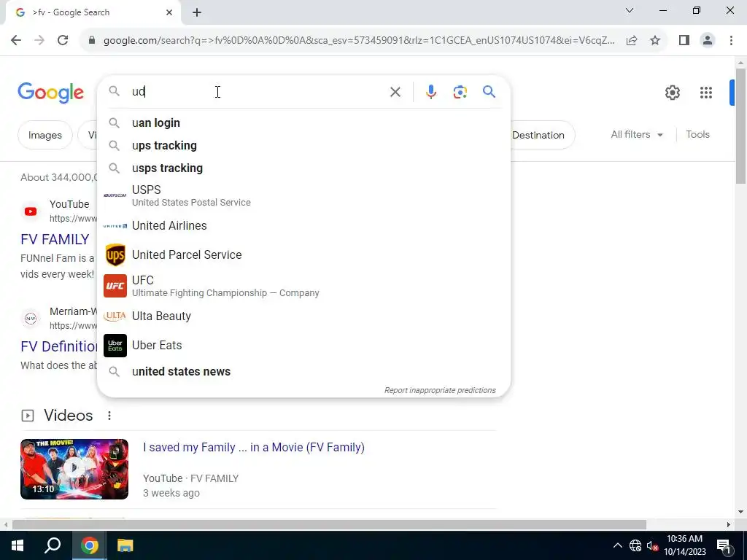The image size is (747, 560).
Task: Play the FV Family movie thumbnail
Action: coord(74,469)
